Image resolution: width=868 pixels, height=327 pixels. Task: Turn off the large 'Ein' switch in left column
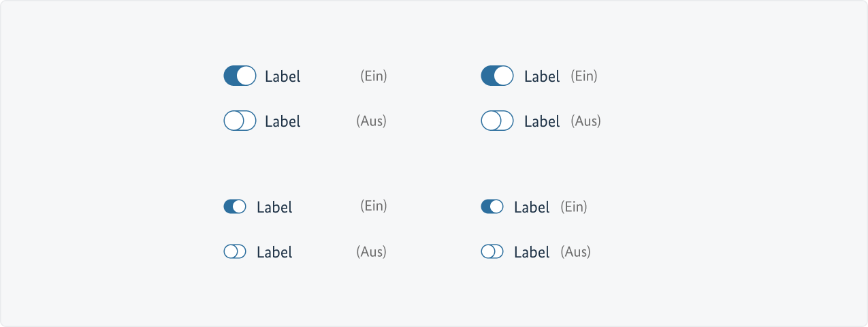tap(240, 76)
